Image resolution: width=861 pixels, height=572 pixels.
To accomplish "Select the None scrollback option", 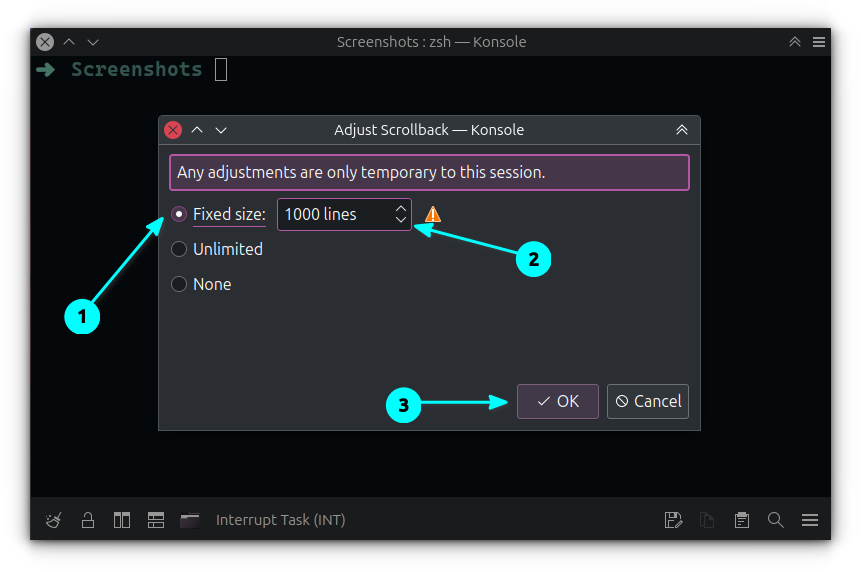I will (179, 284).
